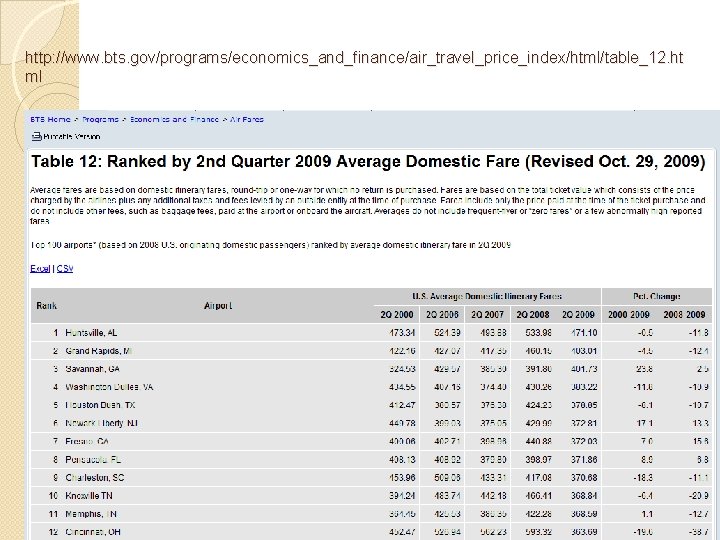720x540 pixels.
Task: Click Pensacola 2Q 2009 fare 371.86
Action: coord(584,460)
